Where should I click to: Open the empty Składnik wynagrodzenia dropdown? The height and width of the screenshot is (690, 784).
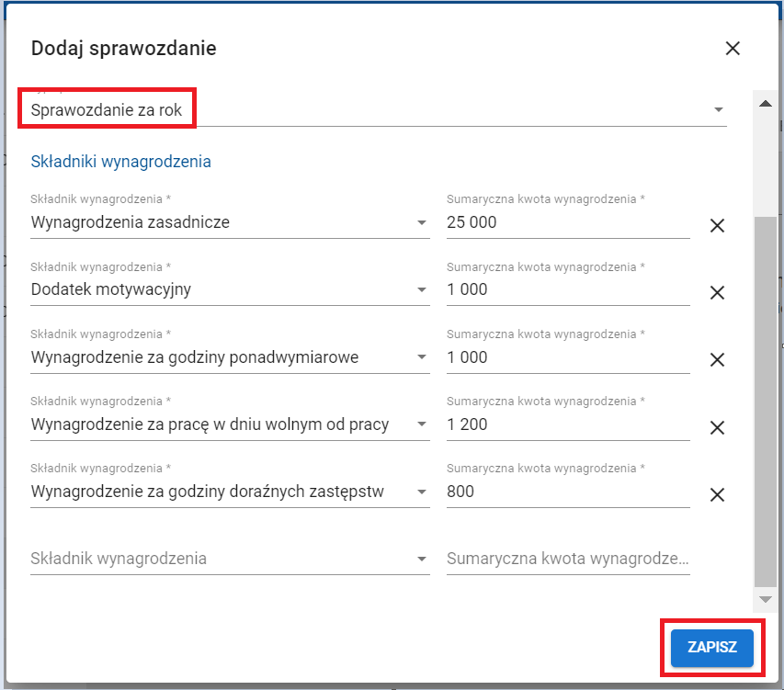click(421, 559)
